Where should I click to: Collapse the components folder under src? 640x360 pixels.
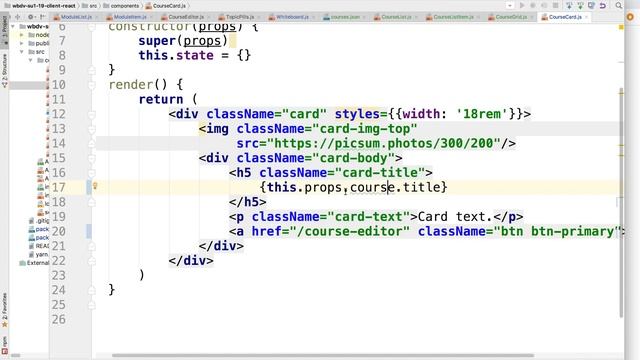(x=31, y=60)
